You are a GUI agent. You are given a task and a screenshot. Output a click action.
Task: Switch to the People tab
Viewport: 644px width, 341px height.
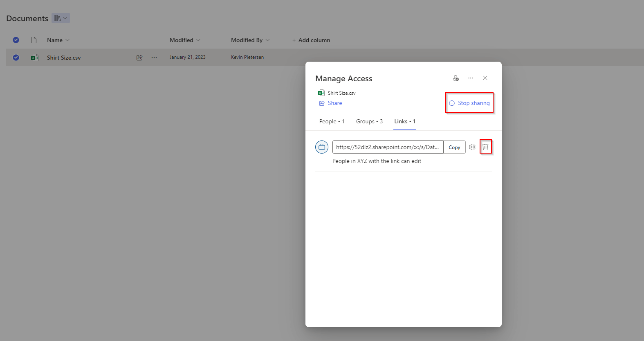(332, 121)
